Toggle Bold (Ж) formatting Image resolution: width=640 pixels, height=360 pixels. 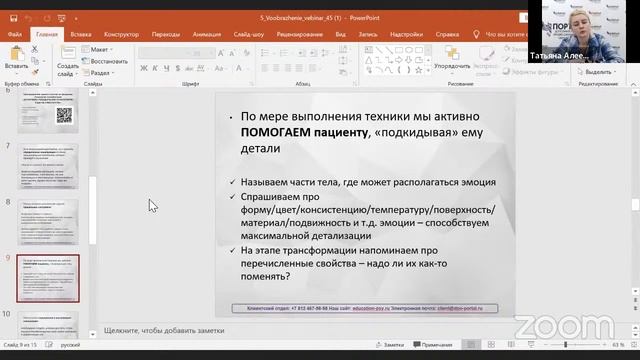144,69
